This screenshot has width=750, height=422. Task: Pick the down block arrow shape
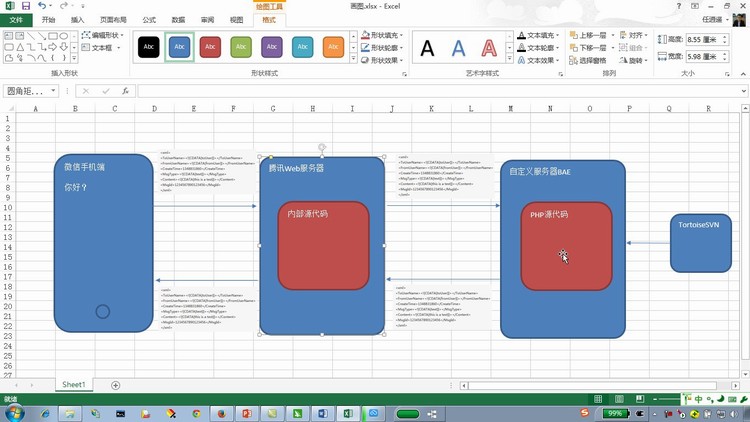click(x=64, y=47)
